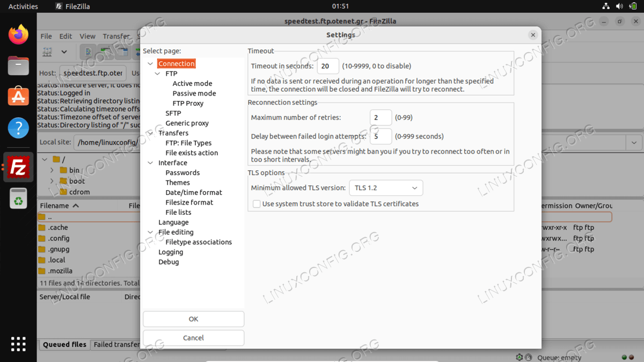The height and width of the screenshot is (362, 644).
Task: Switch to the Failed transfers tab
Action: pos(116,345)
